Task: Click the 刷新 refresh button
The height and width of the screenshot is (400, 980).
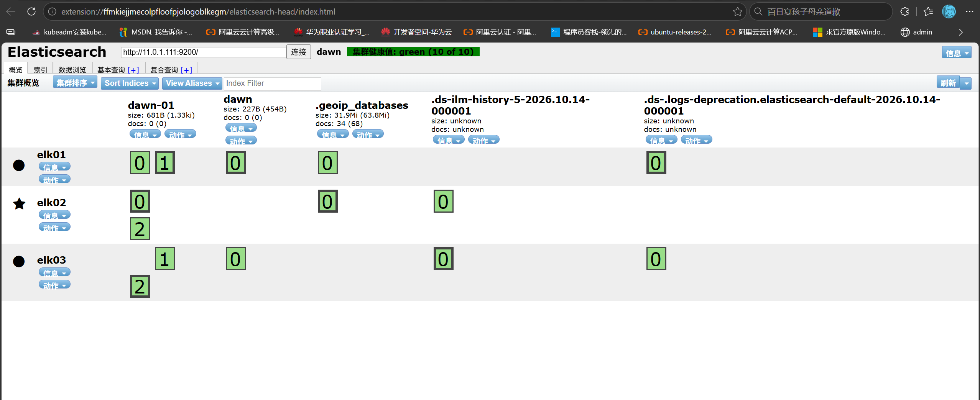Action: [x=948, y=83]
